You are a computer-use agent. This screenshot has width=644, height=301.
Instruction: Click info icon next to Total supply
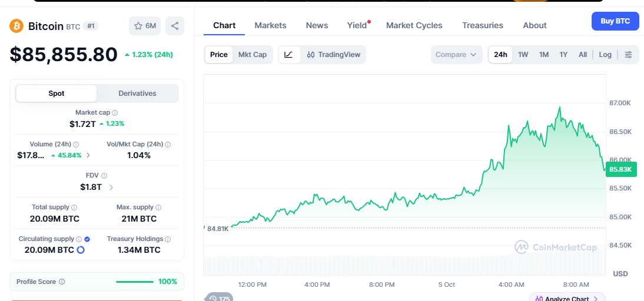coord(74,208)
